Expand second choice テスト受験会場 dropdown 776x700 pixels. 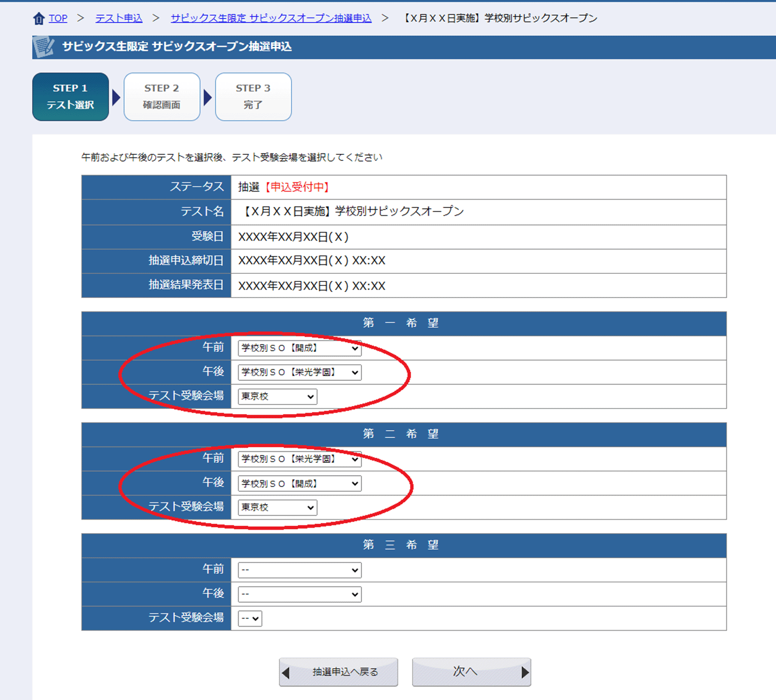click(x=277, y=508)
